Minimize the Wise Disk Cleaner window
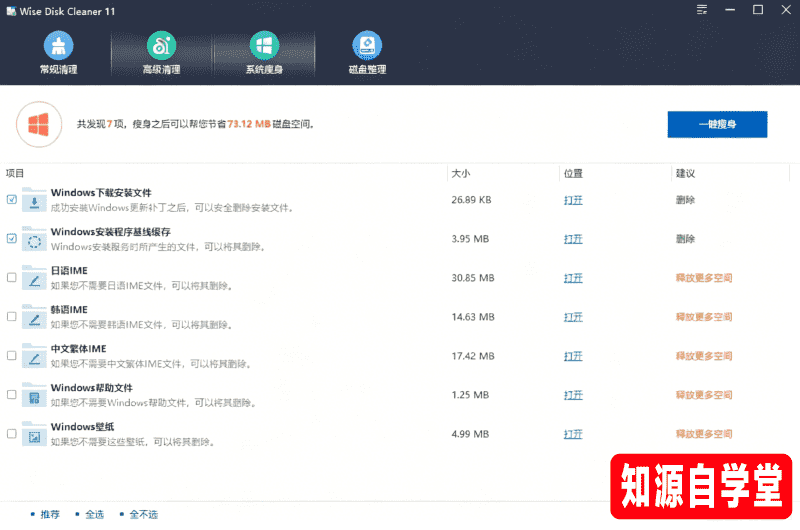Viewport: 800px width, 530px height. (730, 10)
